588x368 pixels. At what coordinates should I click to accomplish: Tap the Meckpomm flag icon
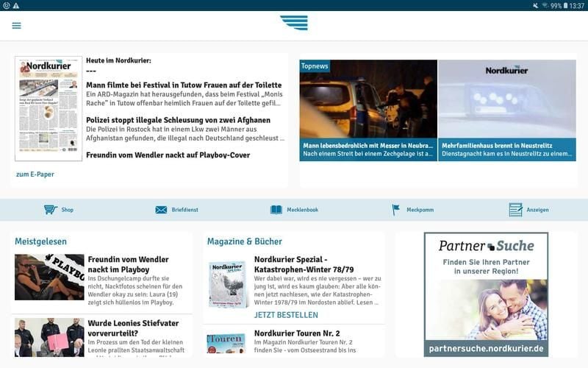coord(395,210)
